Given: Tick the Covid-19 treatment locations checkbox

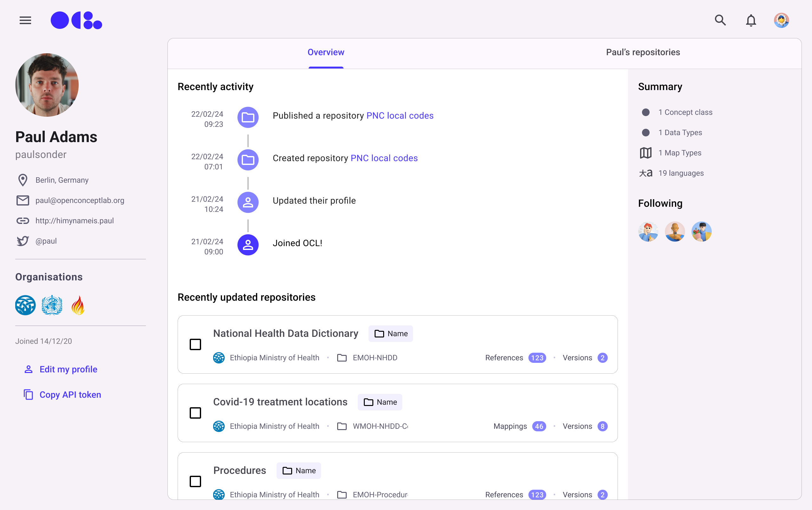Looking at the screenshot, I should [x=195, y=413].
